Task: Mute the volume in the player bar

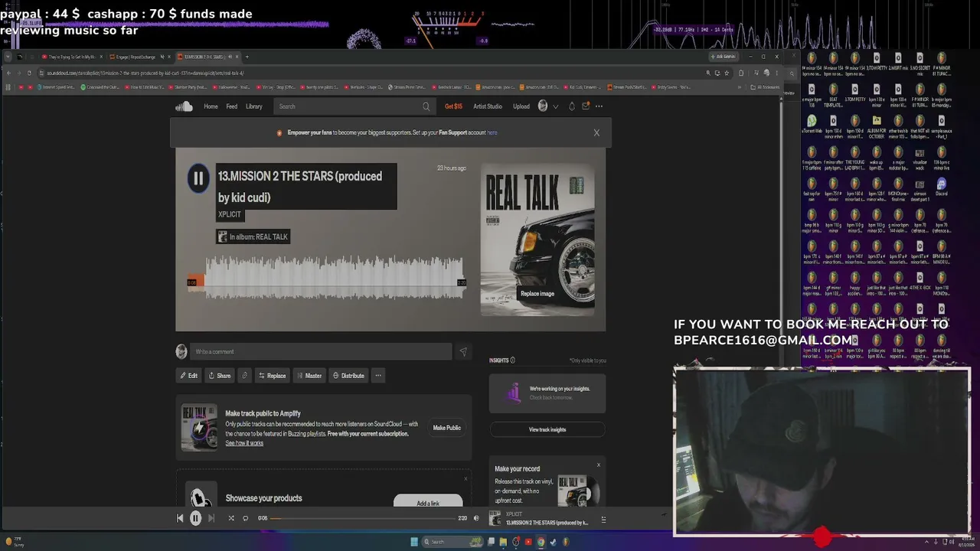Action: click(476, 518)
